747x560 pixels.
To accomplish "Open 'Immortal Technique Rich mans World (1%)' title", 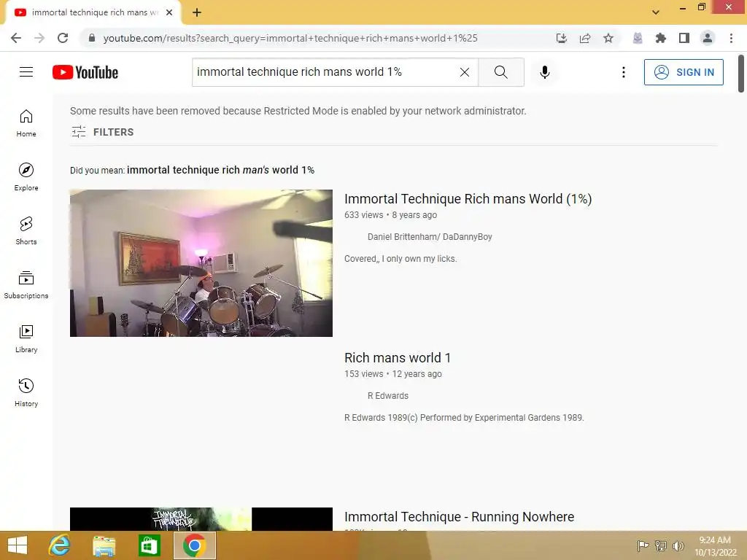I will [x=468, y=198].
